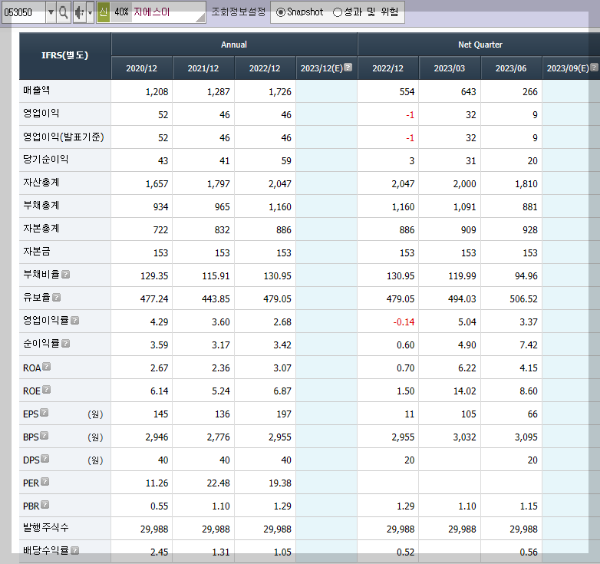
Task: Click the 자본금 row label
Action: coord(36,251)
